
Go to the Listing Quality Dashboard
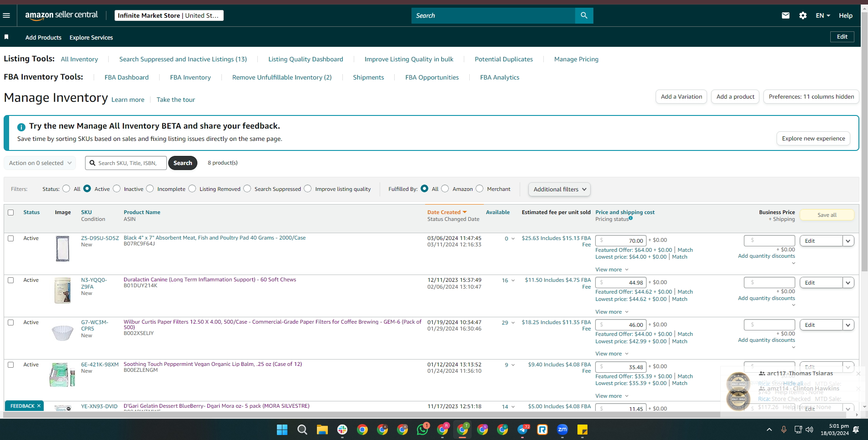coord(306,59)
